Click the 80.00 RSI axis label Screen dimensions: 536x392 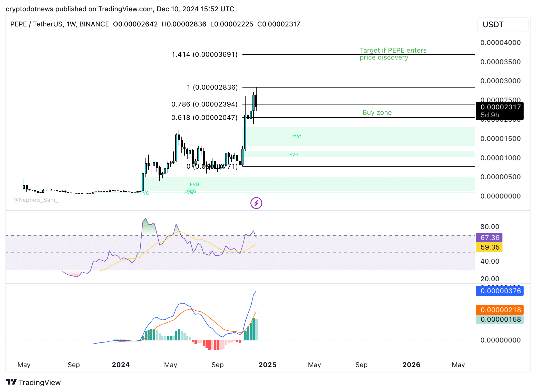point(490,227)
